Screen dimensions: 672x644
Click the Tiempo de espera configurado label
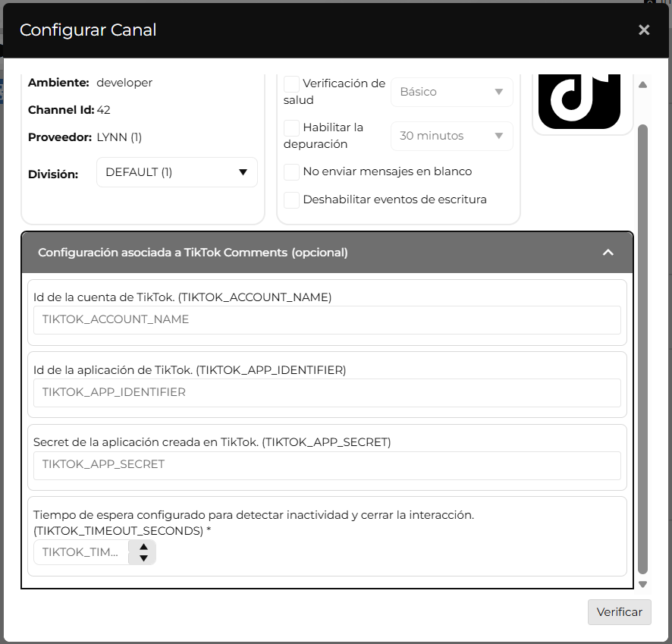pyautogui.click(x=254, y=523)
